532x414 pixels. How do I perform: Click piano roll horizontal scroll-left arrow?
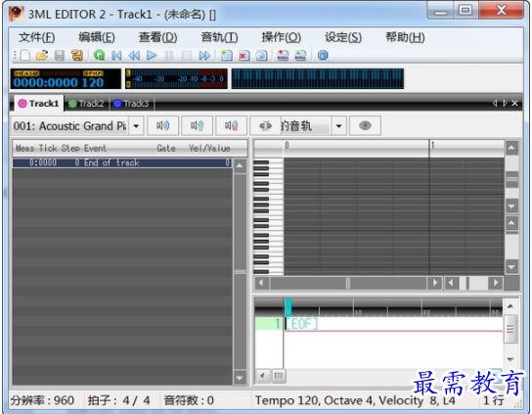click(261, 283)
